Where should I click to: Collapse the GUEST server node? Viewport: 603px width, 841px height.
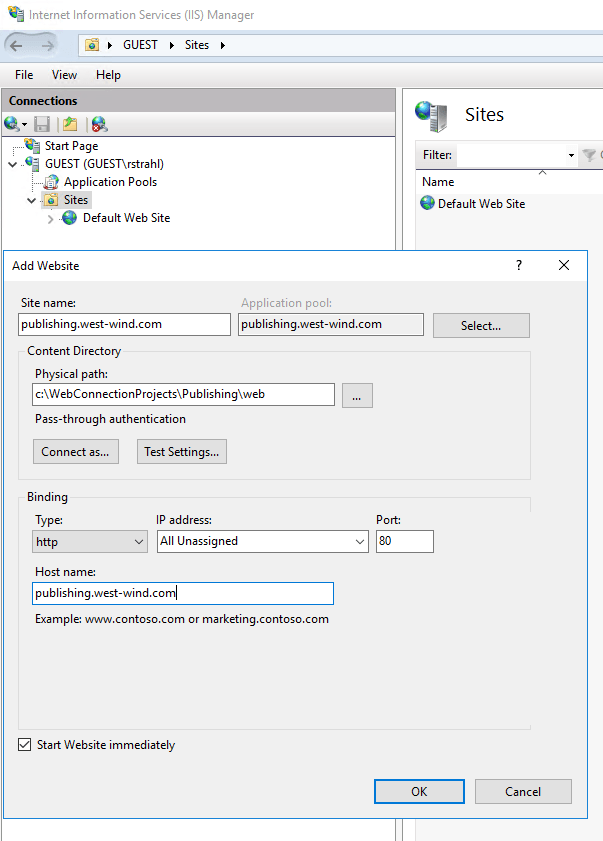[13, 164]
